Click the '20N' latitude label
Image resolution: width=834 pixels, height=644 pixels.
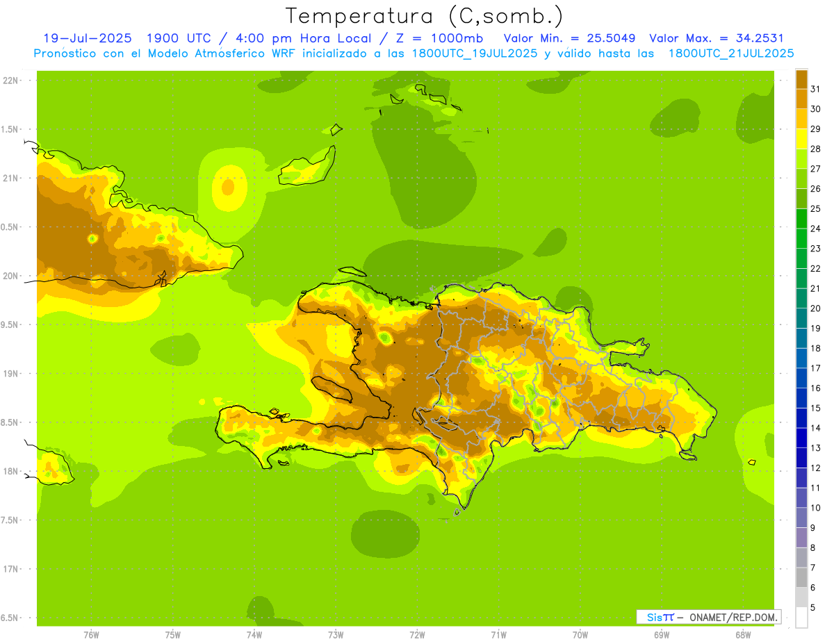tap(10, 276)
